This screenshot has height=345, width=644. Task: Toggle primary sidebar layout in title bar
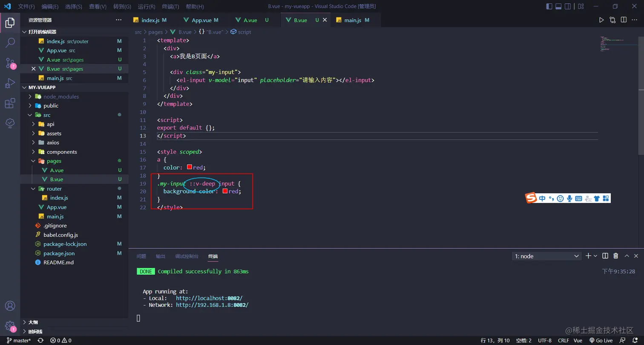(549, 6)
